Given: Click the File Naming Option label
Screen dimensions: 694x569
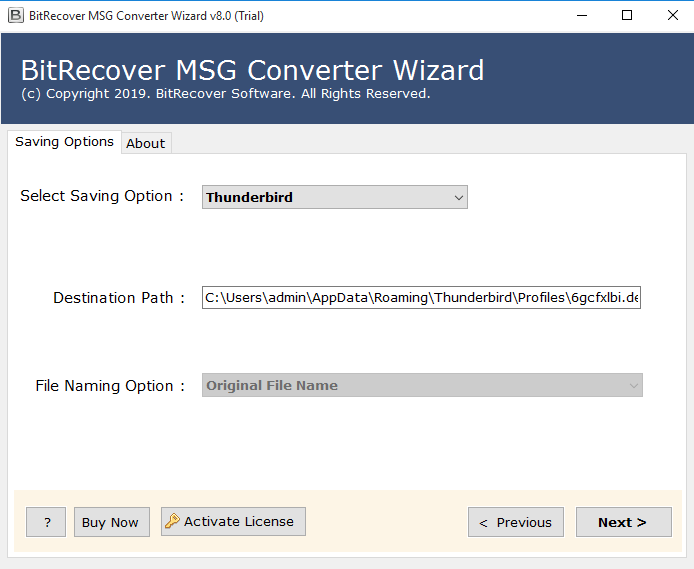Looking at the screenshot, I should click(110, 385).
